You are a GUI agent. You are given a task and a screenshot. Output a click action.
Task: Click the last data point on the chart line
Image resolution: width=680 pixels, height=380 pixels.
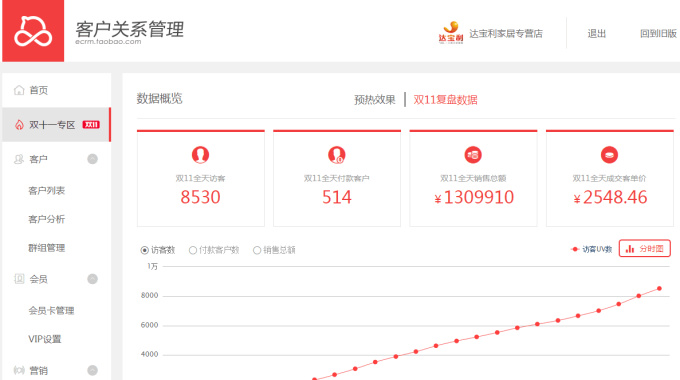(x=659, y=288)
